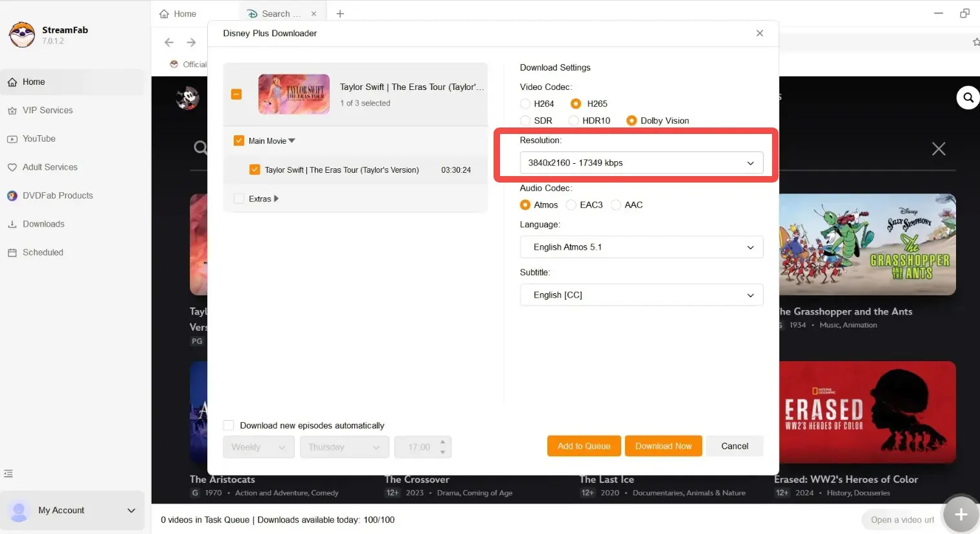Click The Crossover title
Image resolution: width=980 pixels, height=534 pixels.
pyautogui.click(x=417, y=480)
